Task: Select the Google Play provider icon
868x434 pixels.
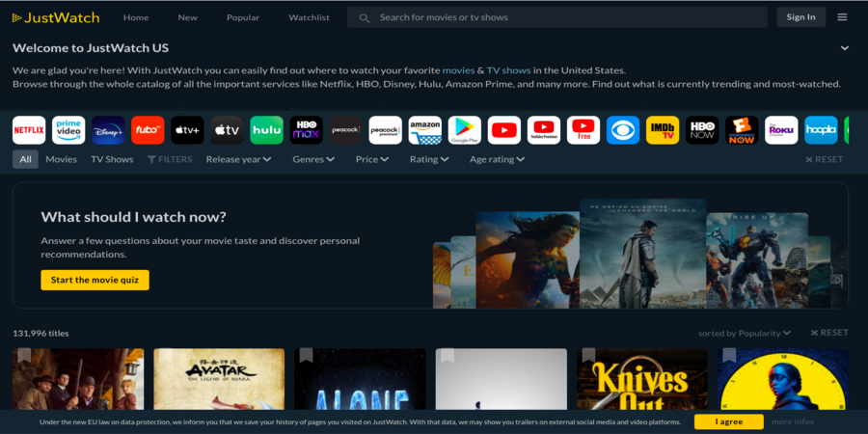Action: (465, 130)
